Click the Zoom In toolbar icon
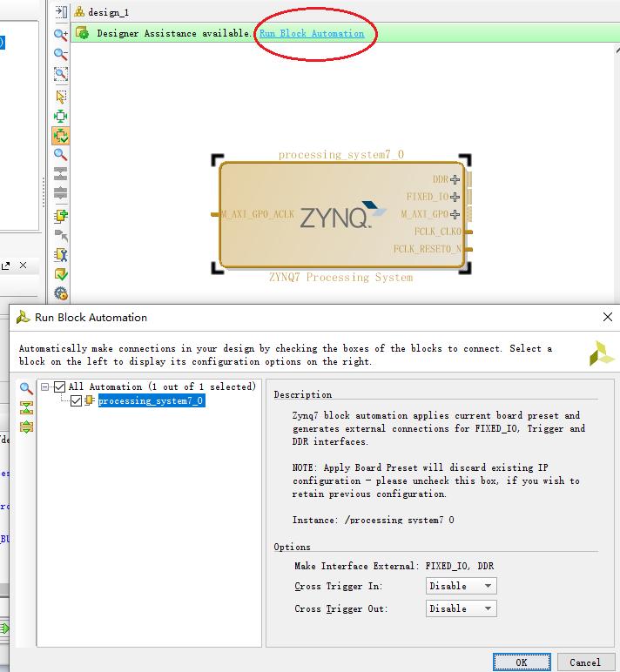The height and width of the screenshot is (672, 620). coord(60,34)
